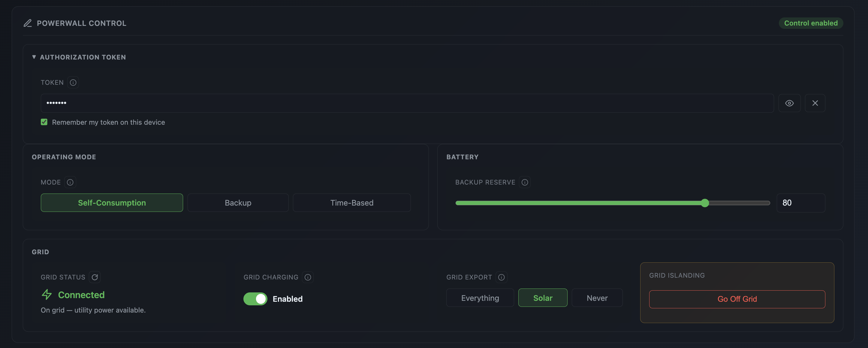Viewport: 868px width, 348px height.
Task: Click the Operating Mode heading
Action: tap(64, 157)
